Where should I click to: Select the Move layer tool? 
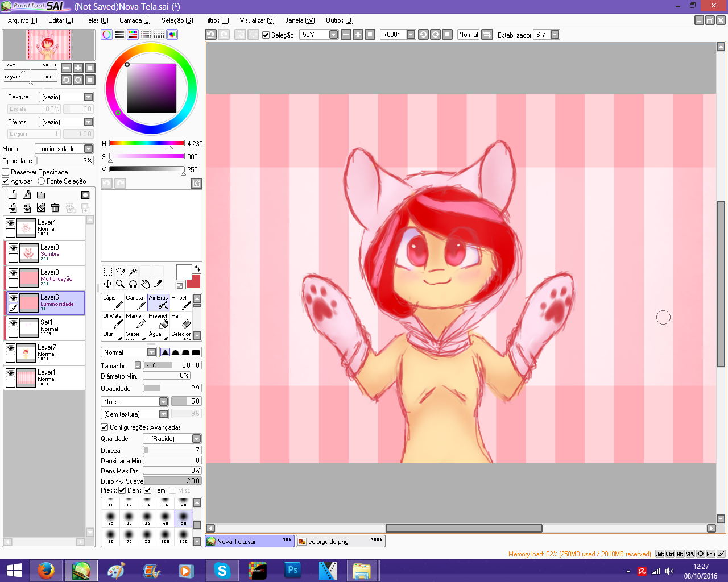pos(107,284)
